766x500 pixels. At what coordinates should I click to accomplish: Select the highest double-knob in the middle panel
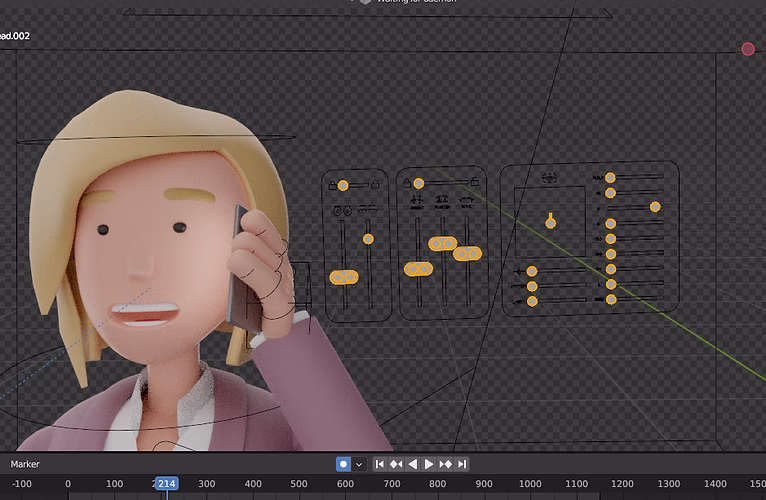coord(443,243)
